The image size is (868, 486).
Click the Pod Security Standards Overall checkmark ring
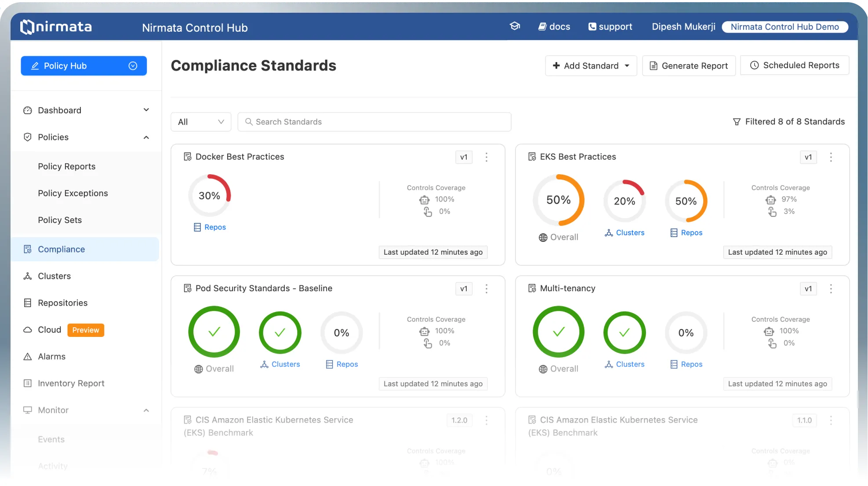pyautogui.click(x=214, y=332)
